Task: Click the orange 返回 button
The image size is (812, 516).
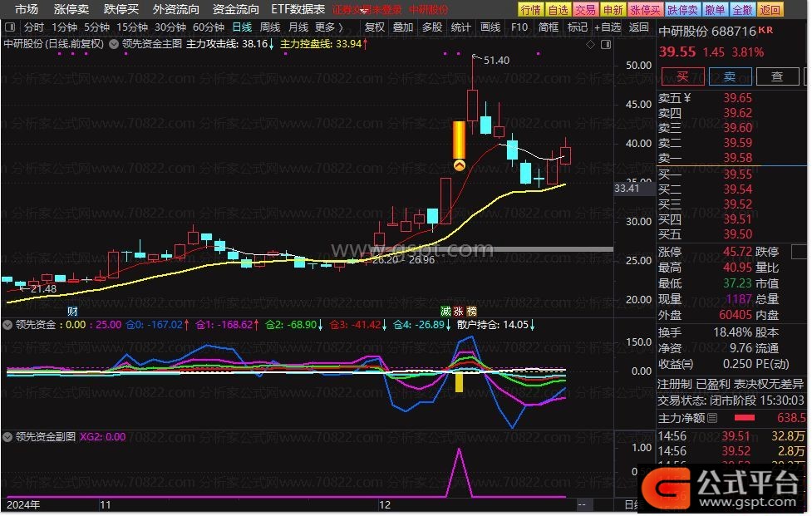Action: (770, 9)
